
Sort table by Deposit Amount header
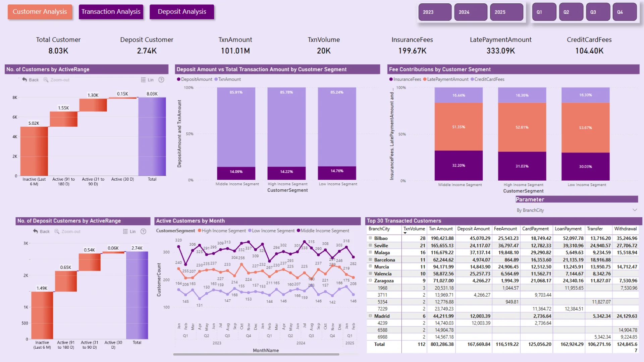[473, 229]
